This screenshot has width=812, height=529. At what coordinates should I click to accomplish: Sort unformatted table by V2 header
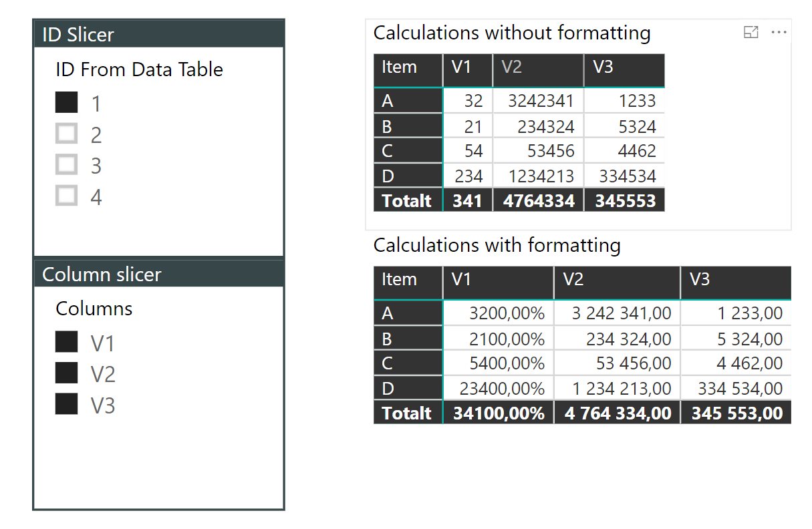point(539,69)
